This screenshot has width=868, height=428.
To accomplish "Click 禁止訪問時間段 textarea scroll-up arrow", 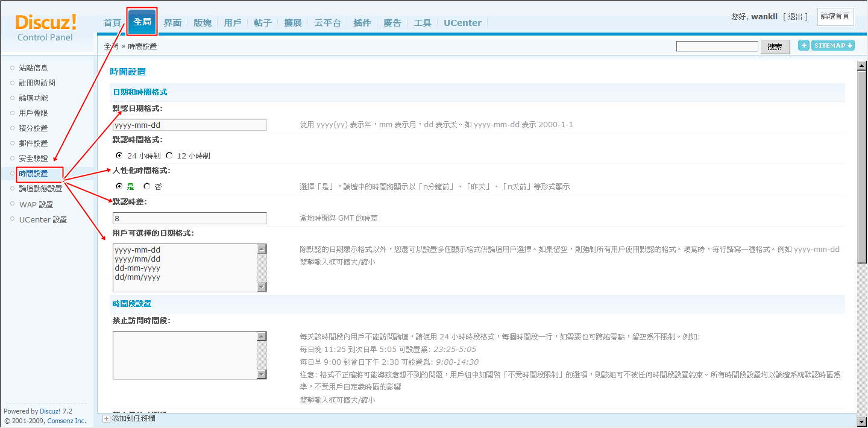I will coord(262,336).
